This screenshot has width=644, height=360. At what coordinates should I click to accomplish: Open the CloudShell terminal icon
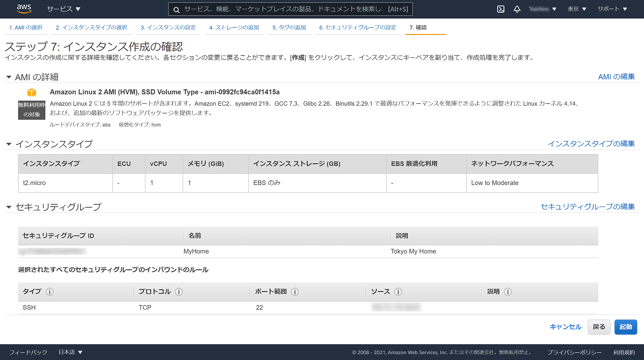[501, 9]
